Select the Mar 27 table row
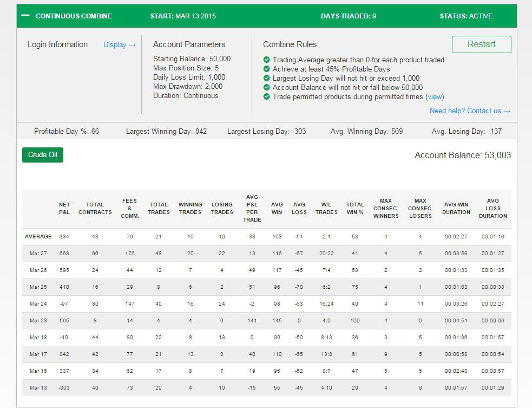 click(267, 254)
